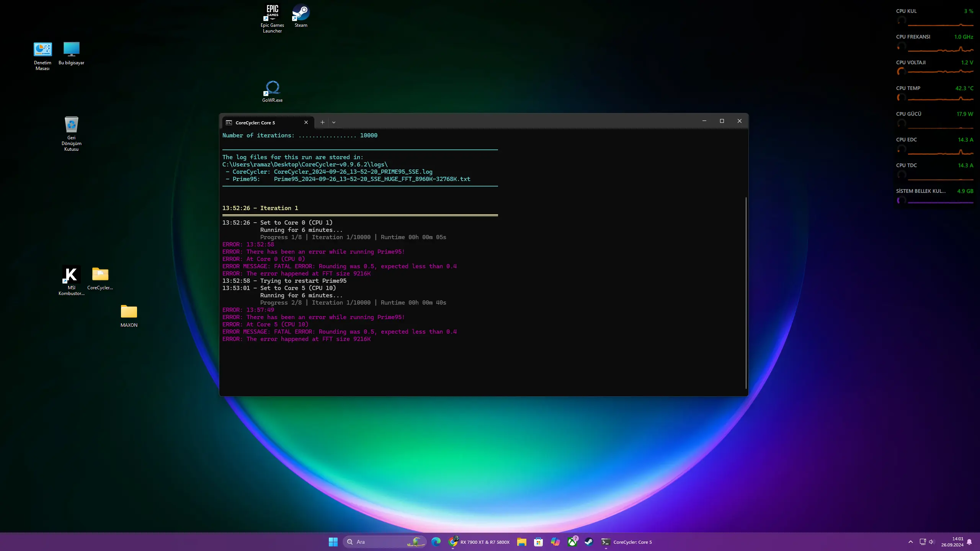Click the CPU TDC label in the overlay

pos(906,165)
